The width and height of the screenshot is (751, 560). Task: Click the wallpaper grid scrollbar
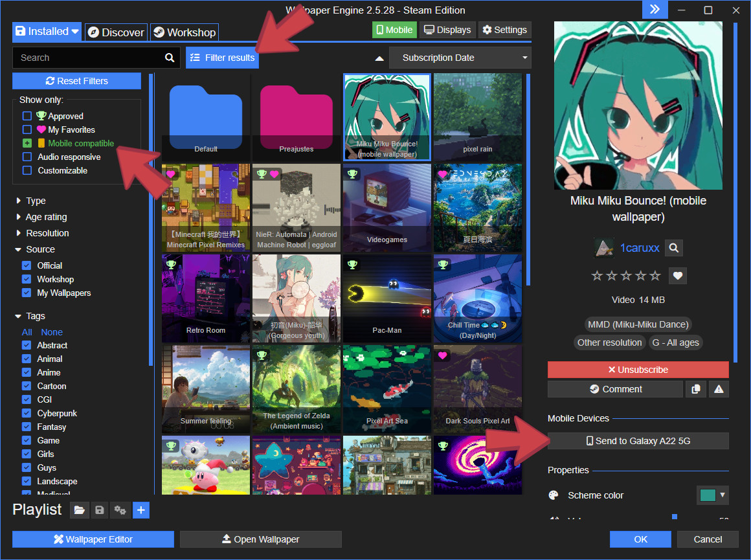tap(528, 179)
